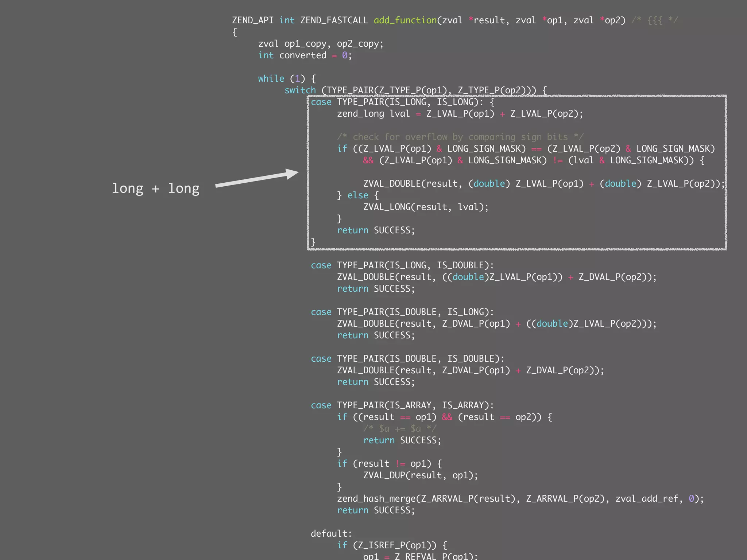Click the "if ((Z_LVAL_P(op1) & LONG_SIGN_MASK) ==" line

pyautogui.click(x=526, y=149)
